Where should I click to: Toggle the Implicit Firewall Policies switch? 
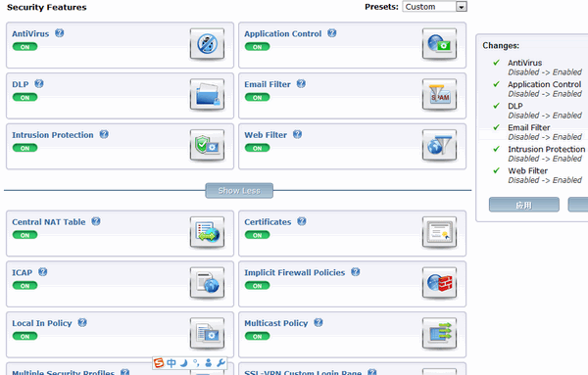[257, 286]
